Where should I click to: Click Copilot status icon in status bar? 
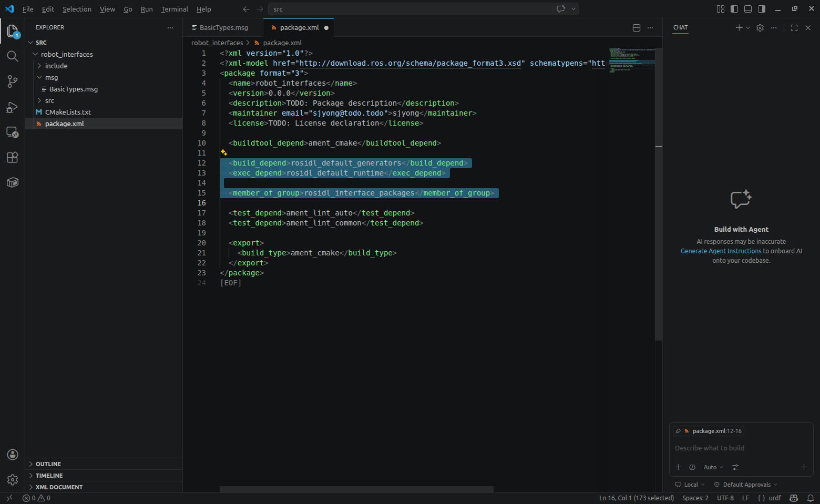[794, 498]
